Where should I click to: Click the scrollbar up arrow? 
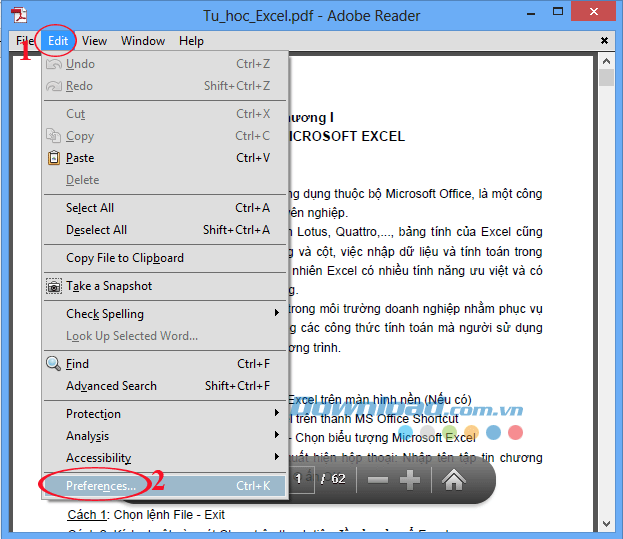[x=606, y=61]
